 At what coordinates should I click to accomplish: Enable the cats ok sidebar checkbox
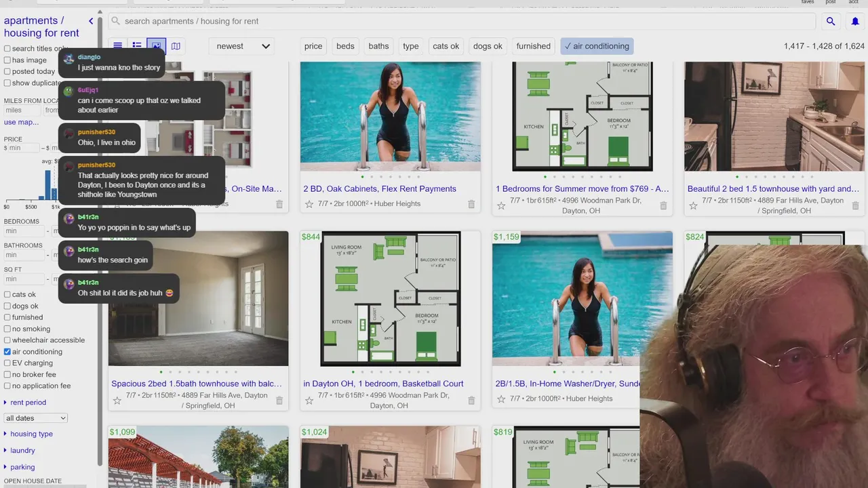point(7,295)
